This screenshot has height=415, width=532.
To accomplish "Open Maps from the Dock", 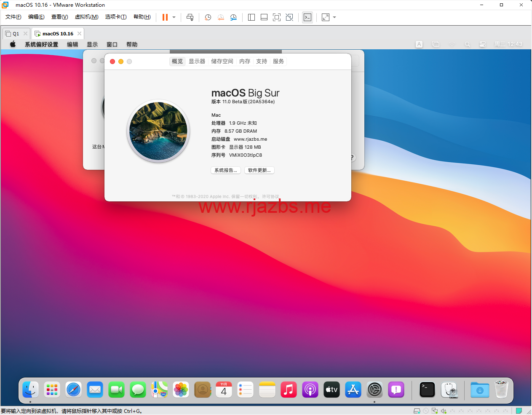I will coord(159,390).
